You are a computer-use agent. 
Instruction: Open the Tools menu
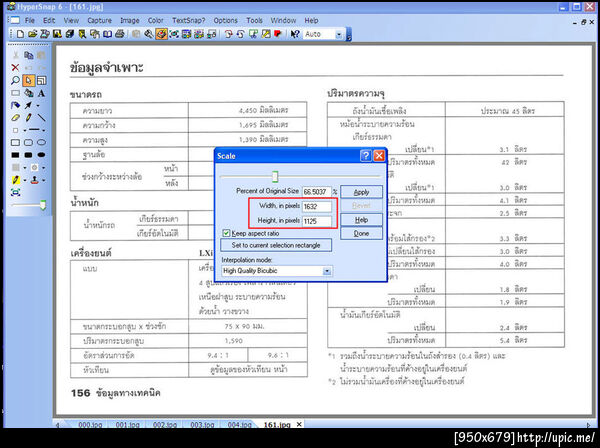coord(254,21)
